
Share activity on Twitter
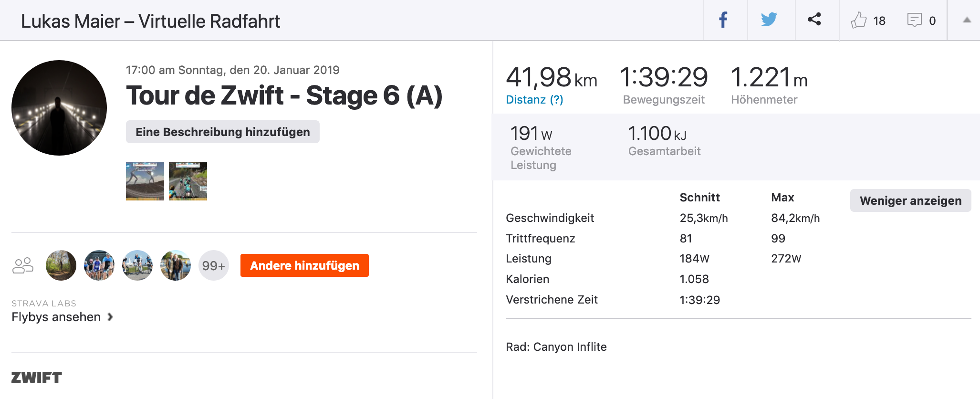(x=769, y=20)
